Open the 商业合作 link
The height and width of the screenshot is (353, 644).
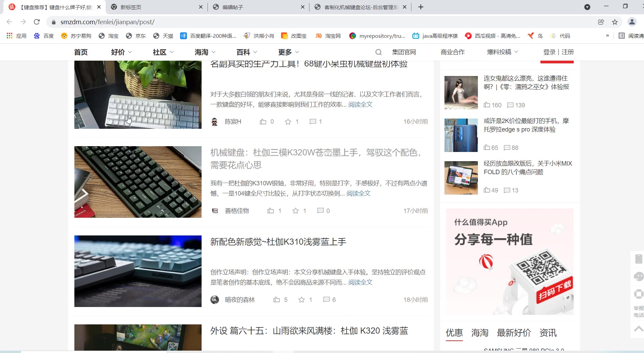coord(453,52)
